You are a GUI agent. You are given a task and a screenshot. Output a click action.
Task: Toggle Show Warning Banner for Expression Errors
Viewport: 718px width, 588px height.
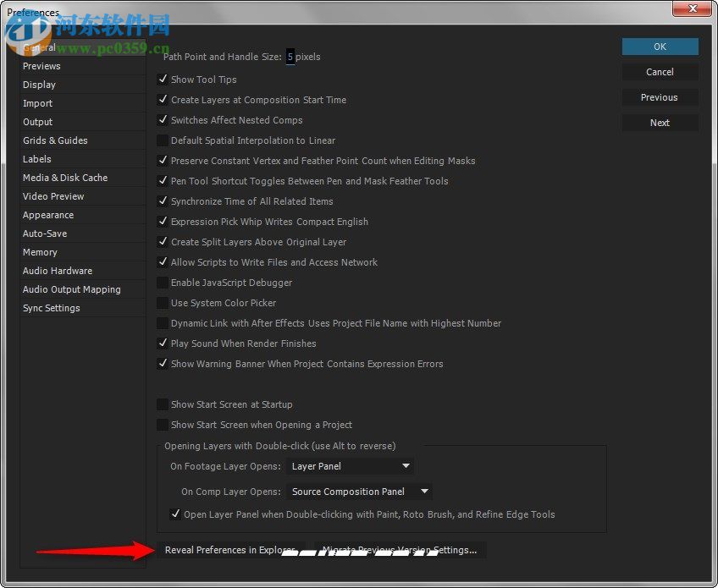pyautogui.click(x=163, y=363)
